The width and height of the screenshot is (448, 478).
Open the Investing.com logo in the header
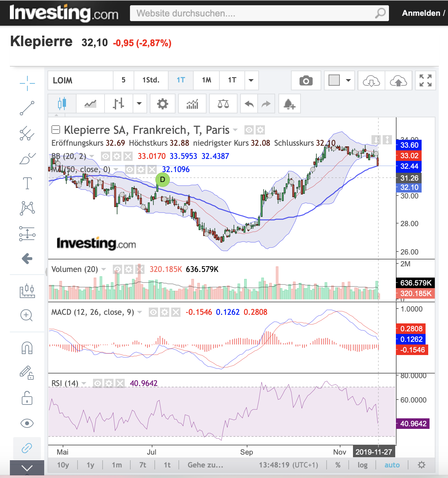click(64, 13)
